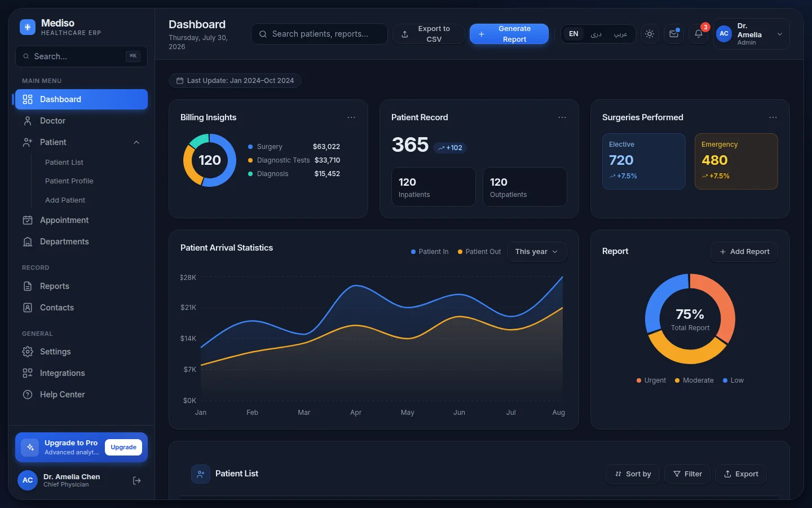
Task: Open Patient Record more options menu
Action: click(562, 117)
